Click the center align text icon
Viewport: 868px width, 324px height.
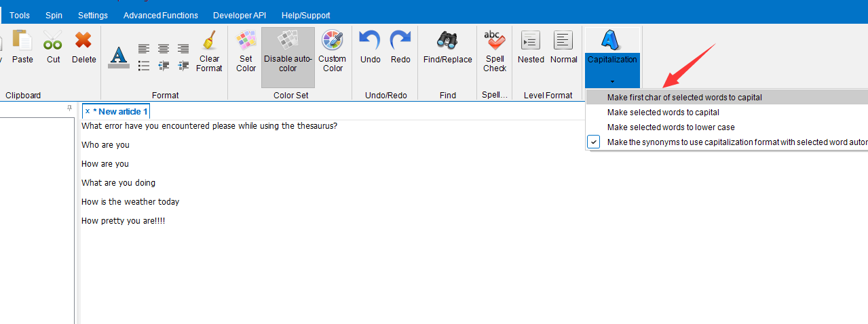pos(164,49)
